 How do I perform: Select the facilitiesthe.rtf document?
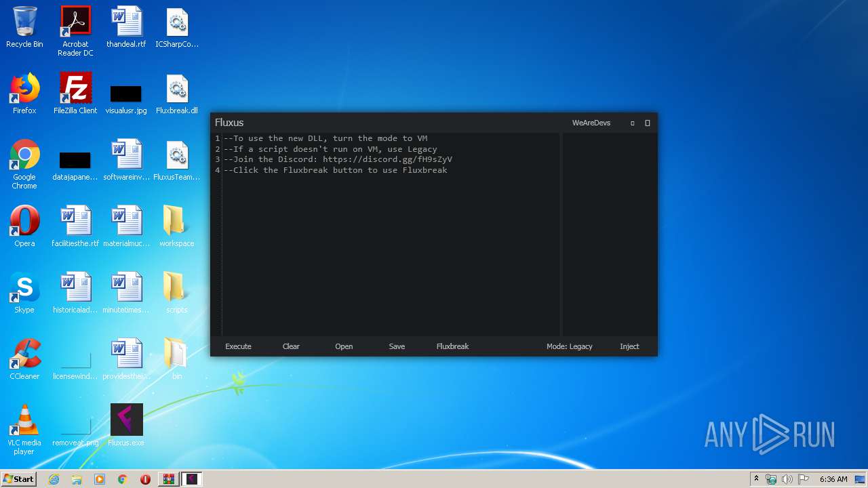pyautogui.click(x=75, y=227)
